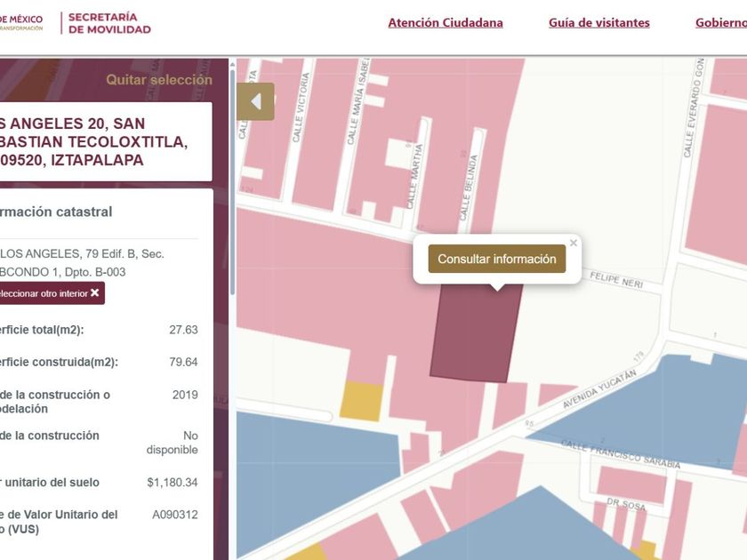747x560 pixels.
Task: Click the Secretaría de Movilidad logo
Action: (108, 23)
